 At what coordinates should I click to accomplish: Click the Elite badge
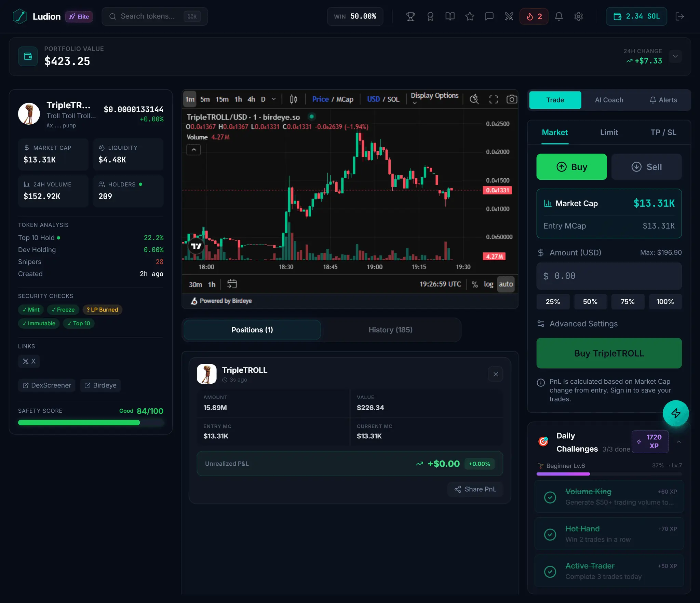[79, 16]
